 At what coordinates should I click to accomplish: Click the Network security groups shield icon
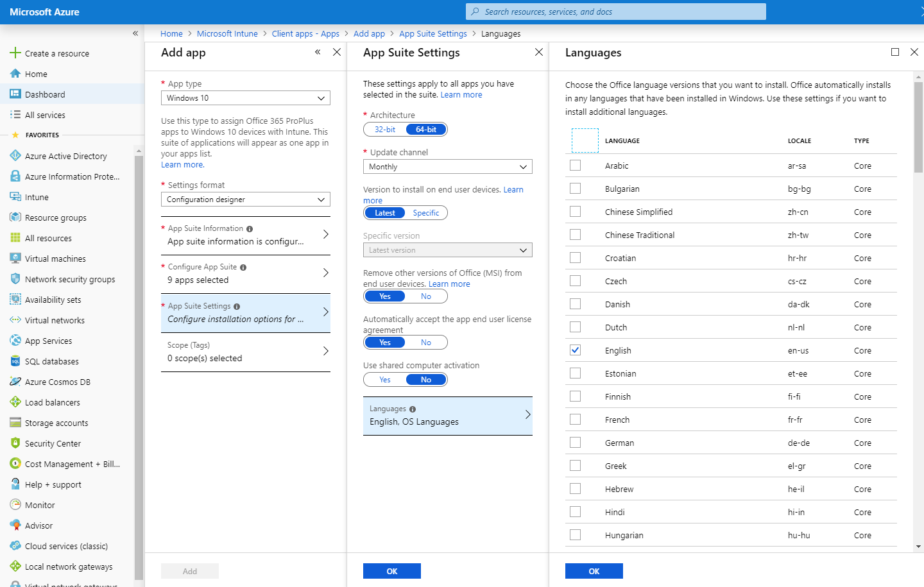(15, 279)
